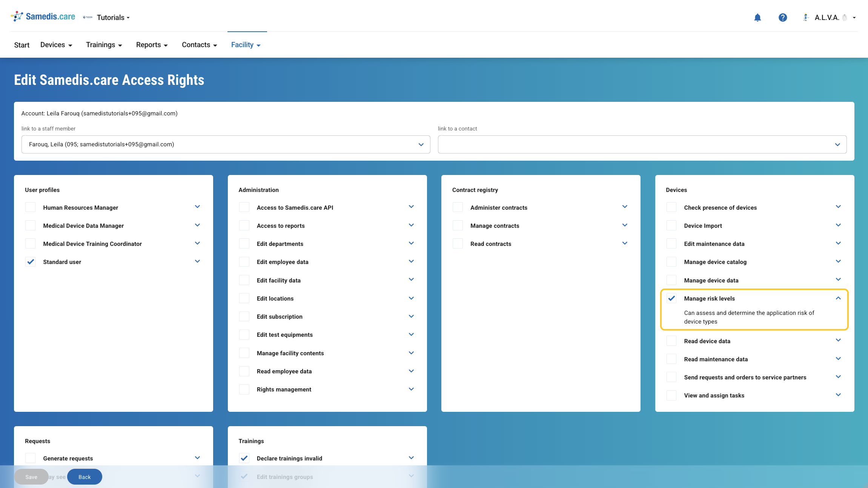
Task: Expand Edit subscription description
Action: [x=411, y=316]
